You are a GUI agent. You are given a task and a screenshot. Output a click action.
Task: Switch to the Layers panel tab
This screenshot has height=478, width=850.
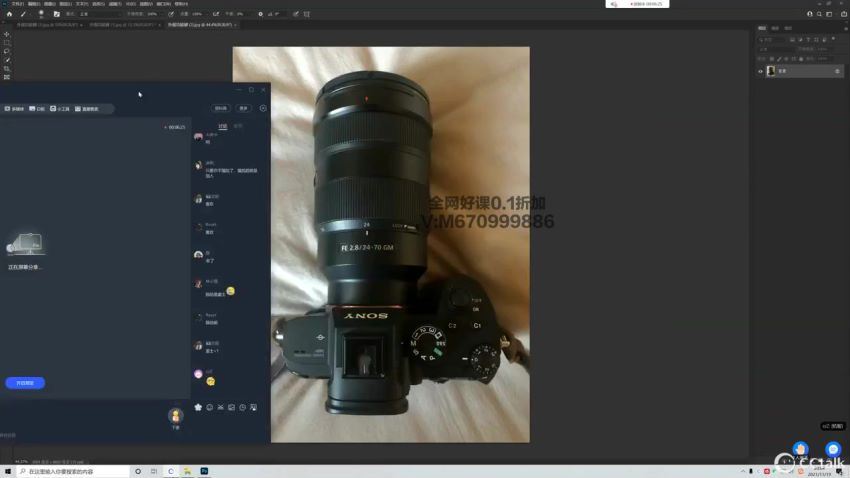click(x=762, y=28)
